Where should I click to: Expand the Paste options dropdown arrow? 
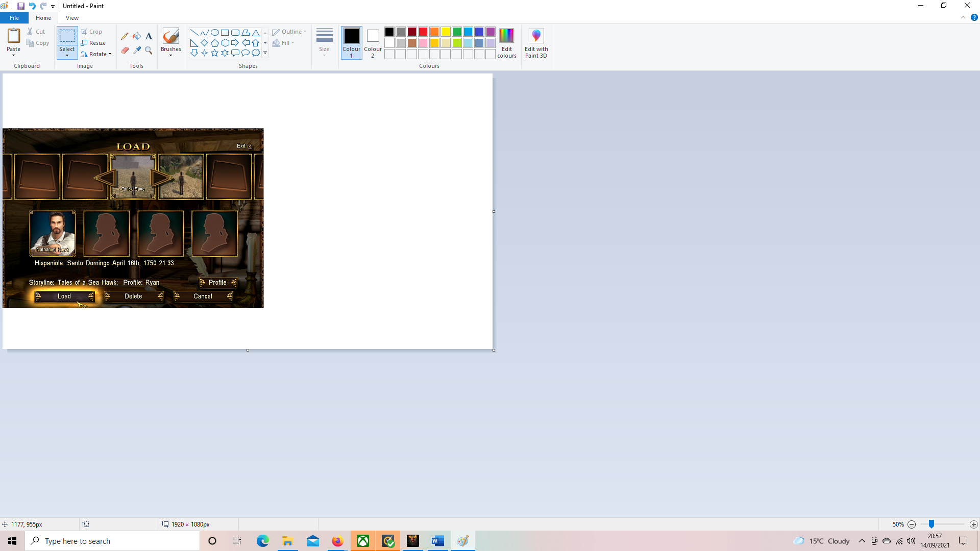tap(13, 55)
